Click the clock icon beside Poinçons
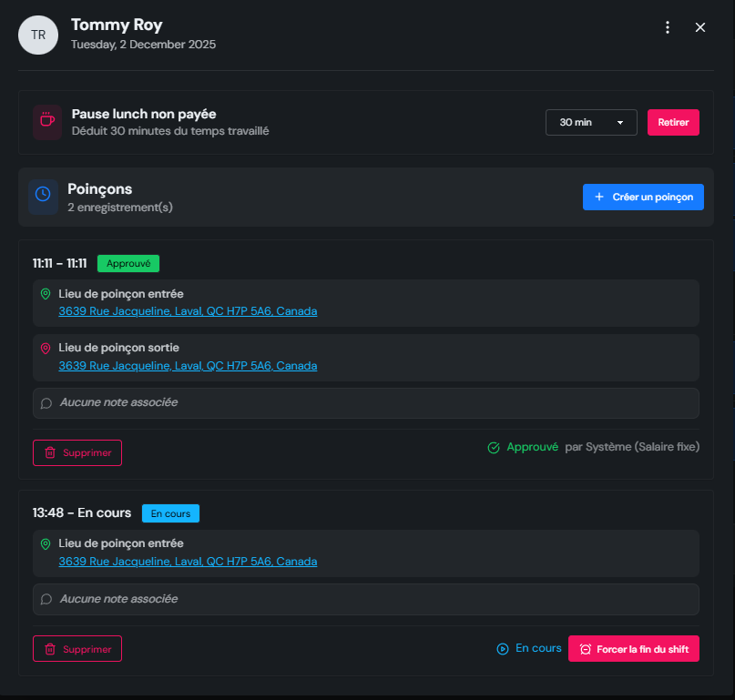735x700 pixels. [43, 196]
